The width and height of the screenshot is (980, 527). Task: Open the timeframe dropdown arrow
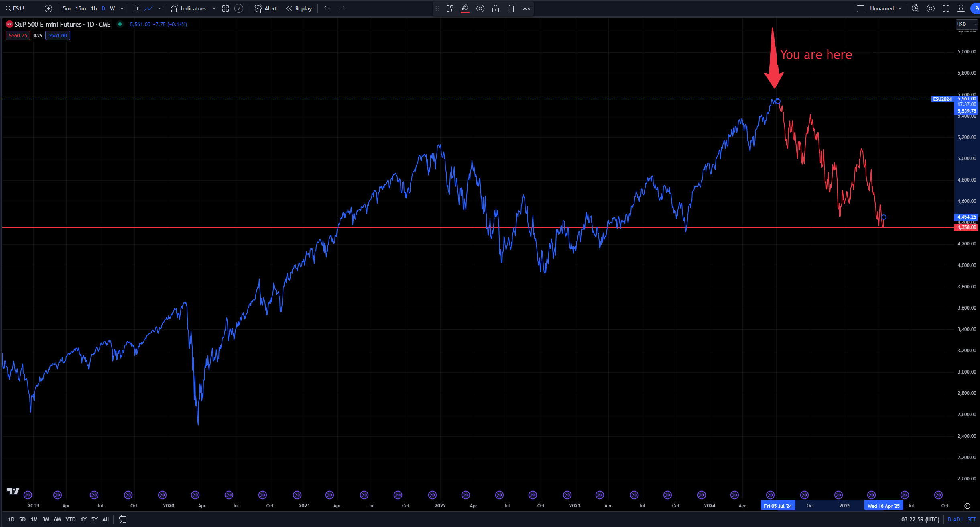(x=121, y=8)
